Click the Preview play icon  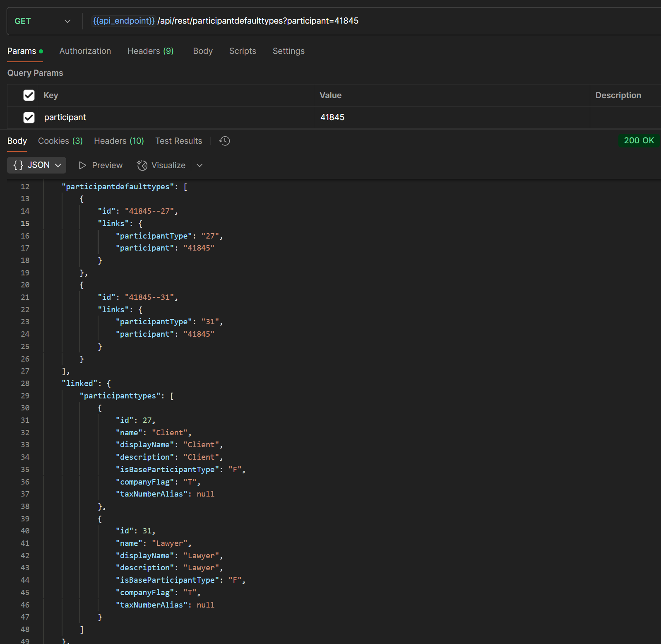(x=82, y=165)
